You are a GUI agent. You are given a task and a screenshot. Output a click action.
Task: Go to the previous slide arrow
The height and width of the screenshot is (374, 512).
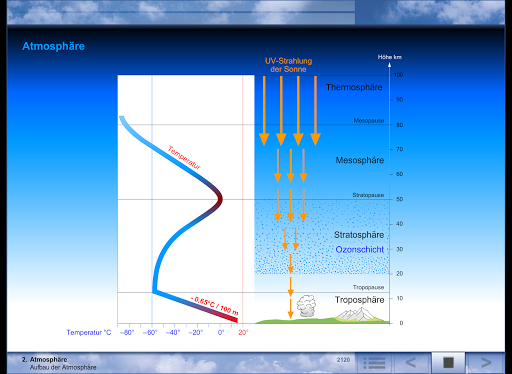411,363
